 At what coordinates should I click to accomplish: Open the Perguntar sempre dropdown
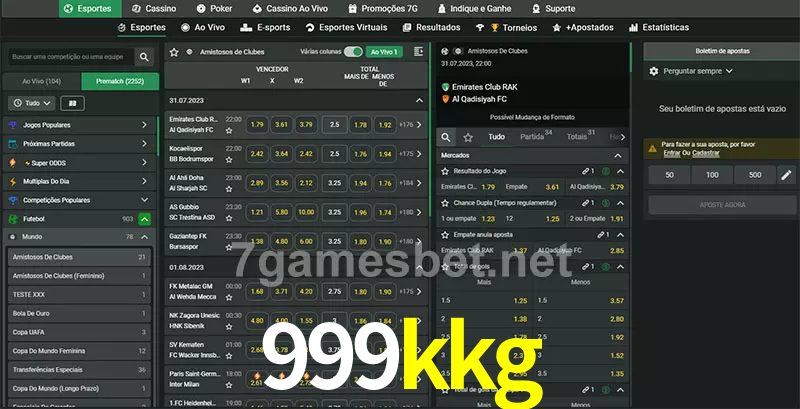tap(698, 71)
